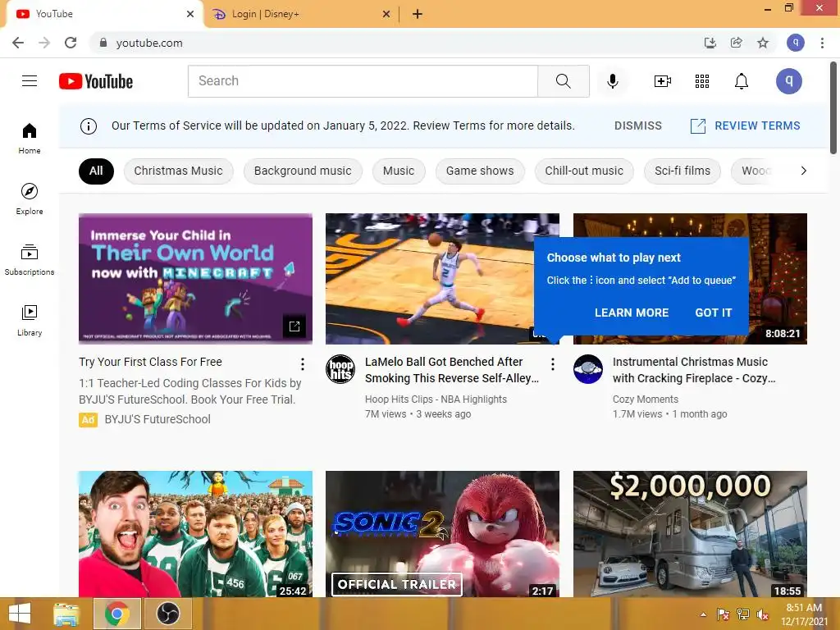Play the $2,000,000 motorhome video thumbnail
840x630 pixels.
click(x=690, y=534)
